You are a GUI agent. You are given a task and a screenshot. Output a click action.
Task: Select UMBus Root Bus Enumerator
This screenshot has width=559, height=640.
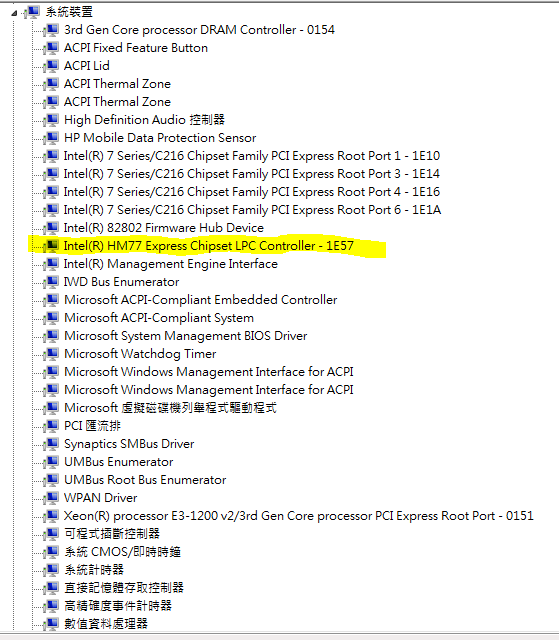tap(145, 480)
